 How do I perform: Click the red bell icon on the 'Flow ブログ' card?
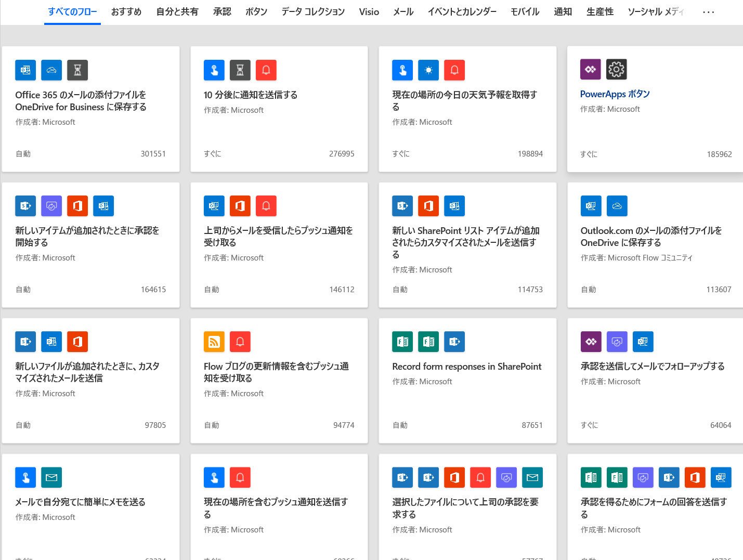point(240,342)
